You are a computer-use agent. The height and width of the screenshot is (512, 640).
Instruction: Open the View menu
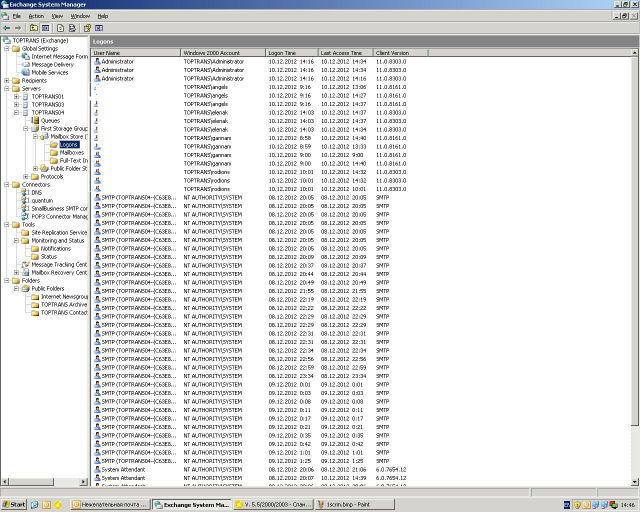click(x=57, y=16)
